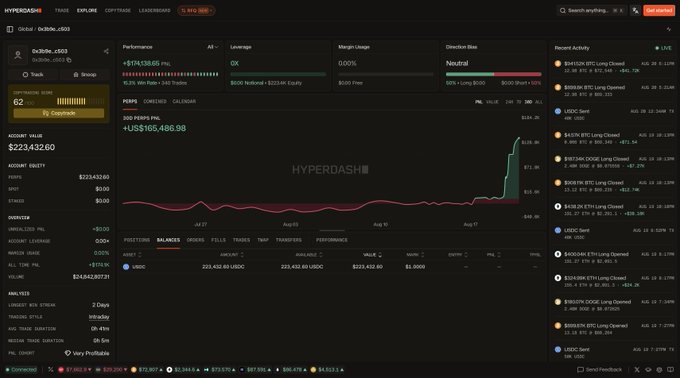The height and width of the screenshot is (378, 680).
Task: Click the wallet avatar icon
Action: pos(18,55)
